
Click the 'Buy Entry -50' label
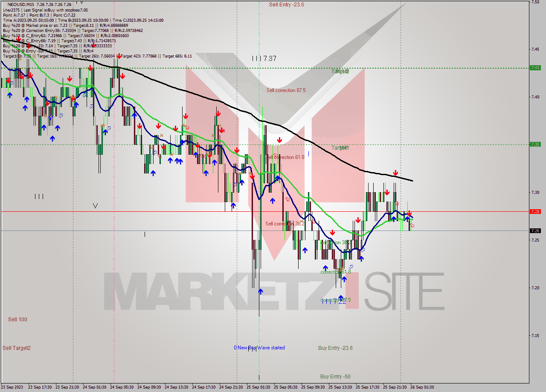click(335, 377)
